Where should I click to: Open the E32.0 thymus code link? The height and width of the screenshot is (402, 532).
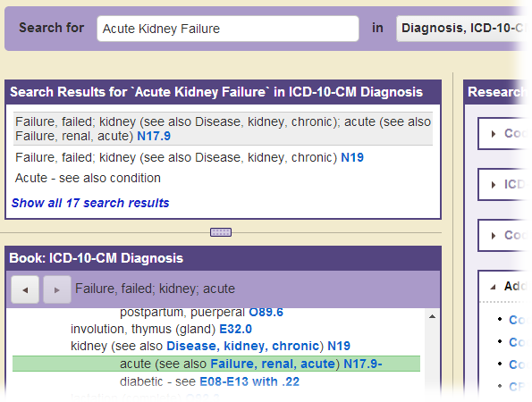coord(236,329)
